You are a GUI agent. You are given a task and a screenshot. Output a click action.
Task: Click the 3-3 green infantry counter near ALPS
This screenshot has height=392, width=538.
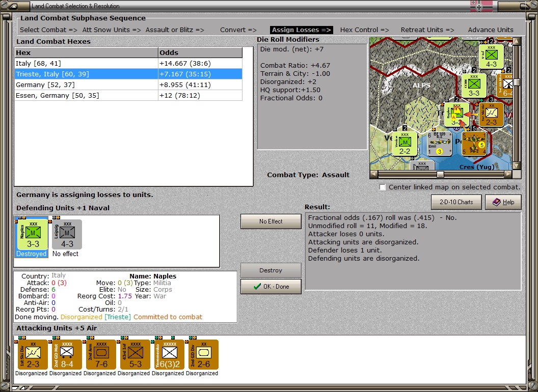point(474,86)
